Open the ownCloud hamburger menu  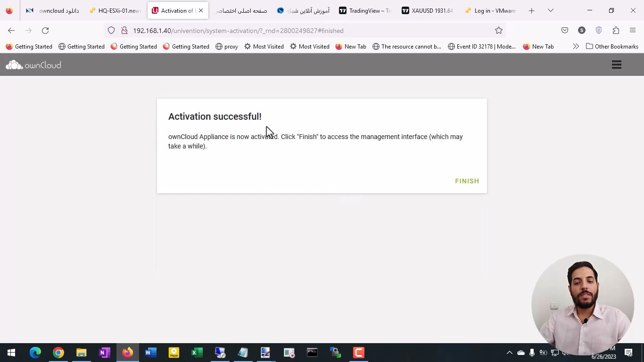click(616, 65)
